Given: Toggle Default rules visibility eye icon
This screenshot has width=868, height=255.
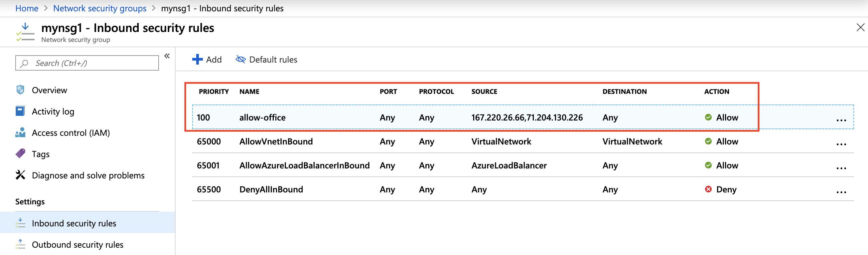Looking at the screenshot, I should coord(240,59).
